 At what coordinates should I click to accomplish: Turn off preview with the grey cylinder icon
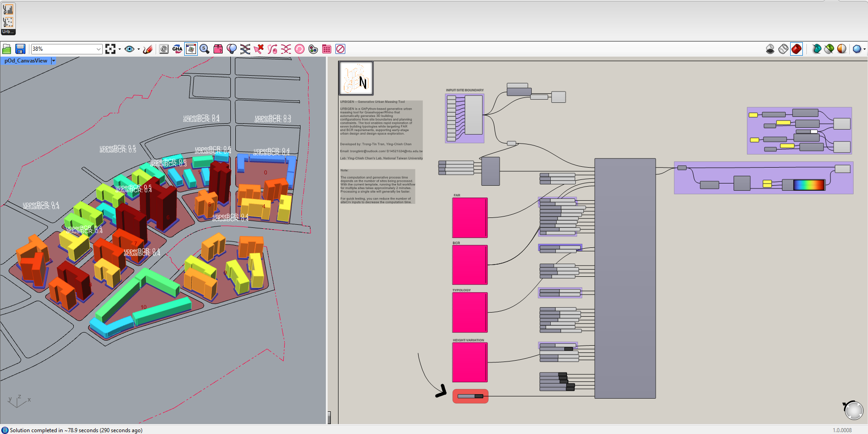coord(770,49)
